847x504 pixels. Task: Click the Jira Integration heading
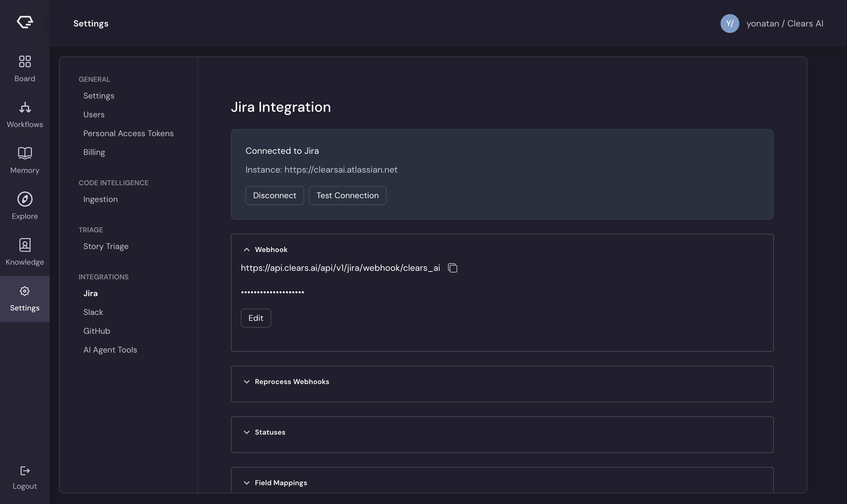click(x=281, y=107)
